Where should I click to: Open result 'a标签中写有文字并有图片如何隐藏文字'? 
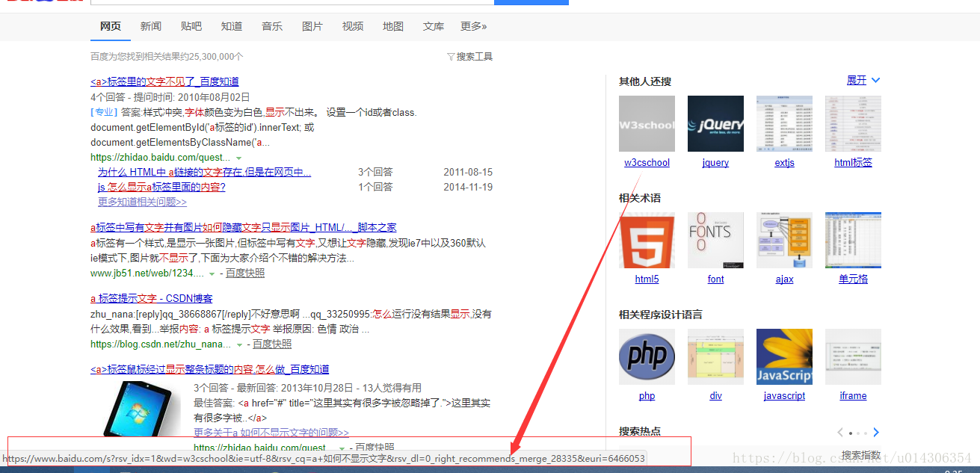coord(243,227)
